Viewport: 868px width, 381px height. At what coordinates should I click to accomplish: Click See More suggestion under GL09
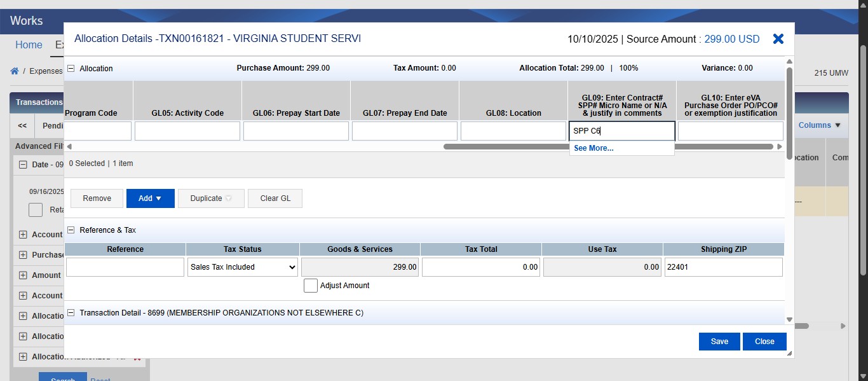(x=593, y=148)
